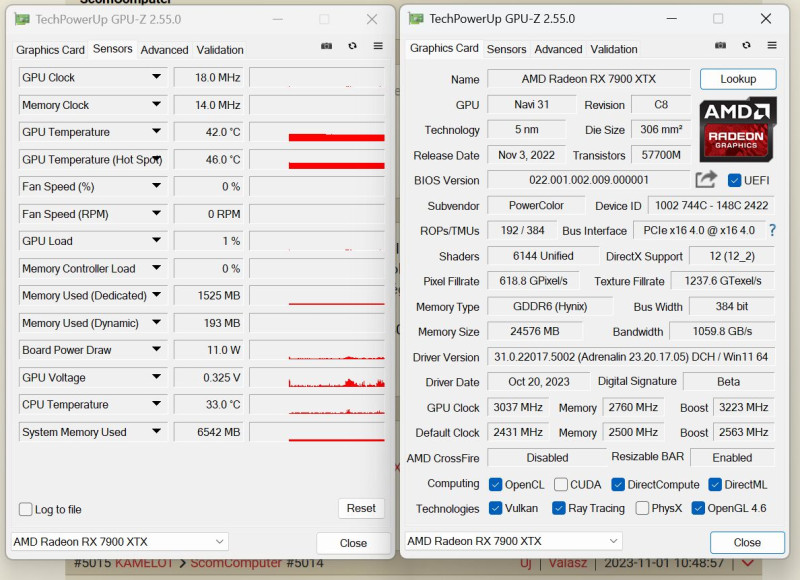Image resolution: width=800 pixels, height=580 pixels.
Task: Open the System Memory Used dropdown
Action: tap(156, 432)
